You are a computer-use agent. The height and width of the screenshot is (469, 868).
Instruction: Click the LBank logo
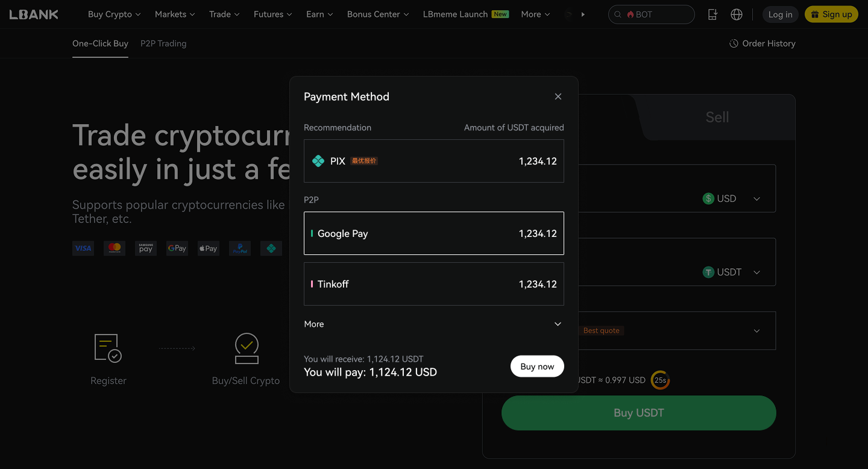click(x=34, y=14)
